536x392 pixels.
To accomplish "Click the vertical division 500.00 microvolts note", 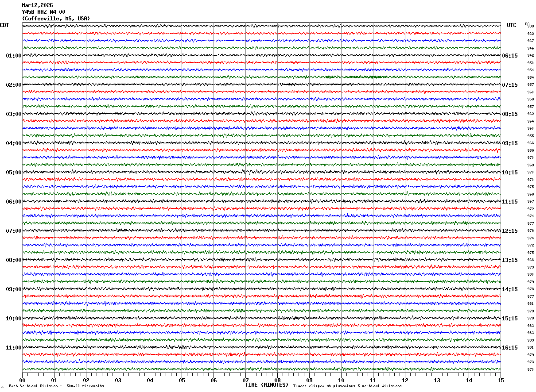I will click(x=56, y=386).
